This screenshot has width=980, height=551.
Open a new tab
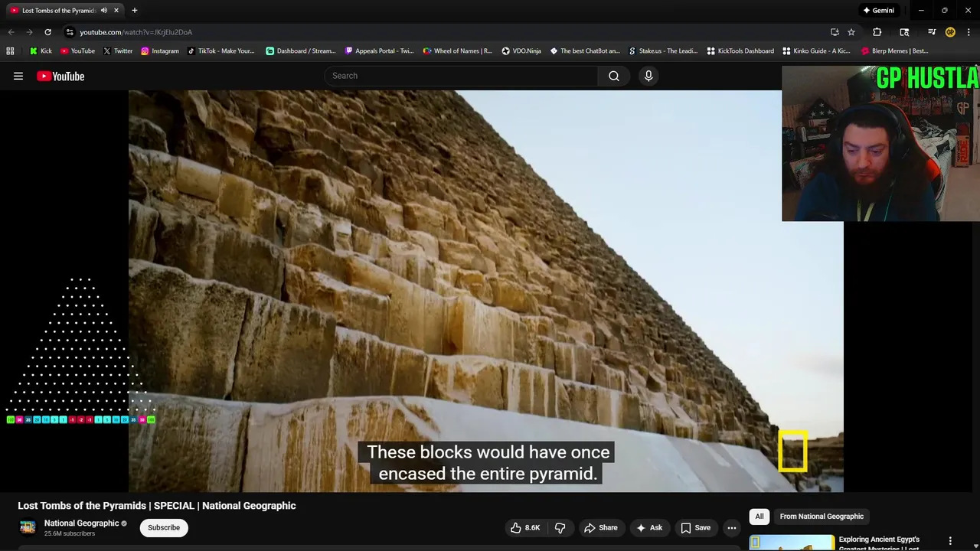tap(135, 11)
